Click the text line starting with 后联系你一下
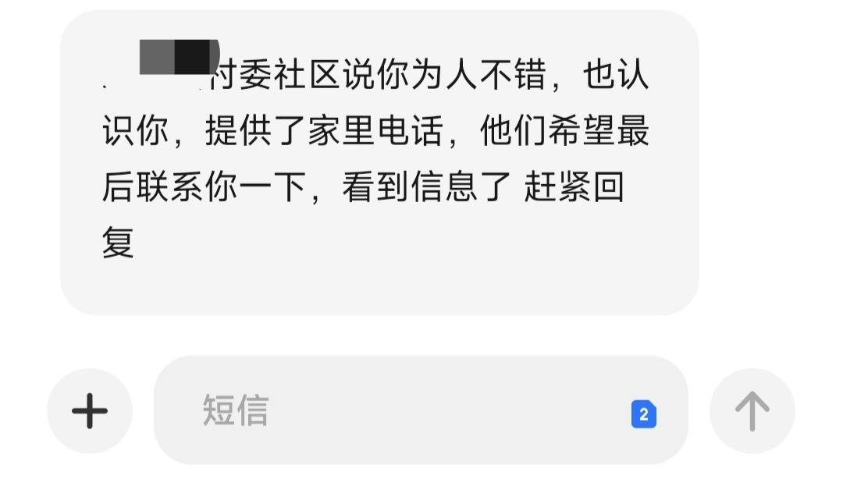This screenshot has width=843, height=504. pos(364,187)
